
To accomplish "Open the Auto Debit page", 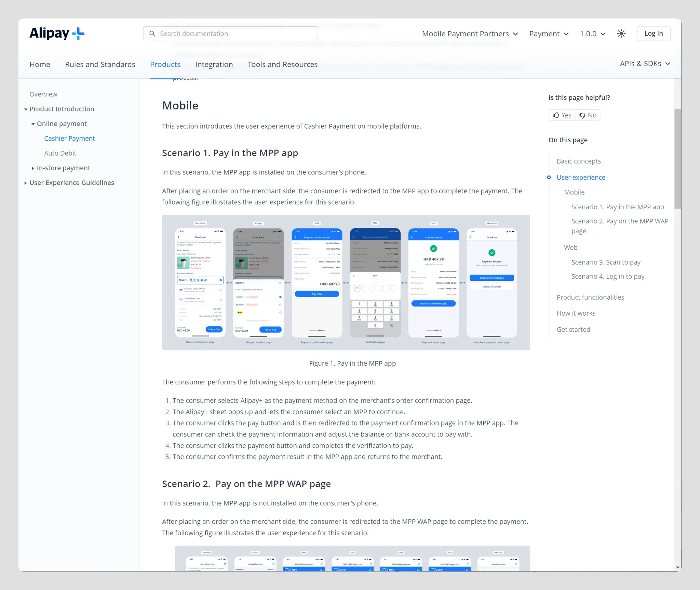I will point(60,153).
